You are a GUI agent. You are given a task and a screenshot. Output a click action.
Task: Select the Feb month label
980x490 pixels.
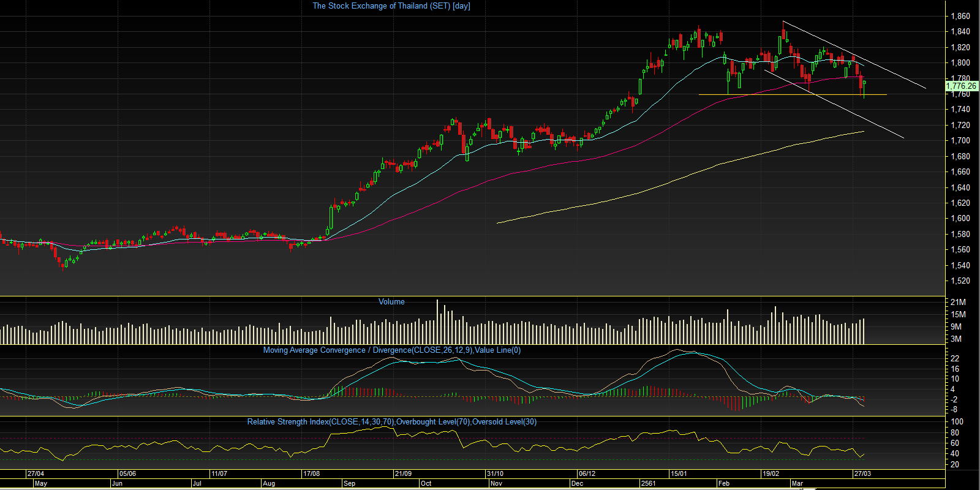point(724,484)
